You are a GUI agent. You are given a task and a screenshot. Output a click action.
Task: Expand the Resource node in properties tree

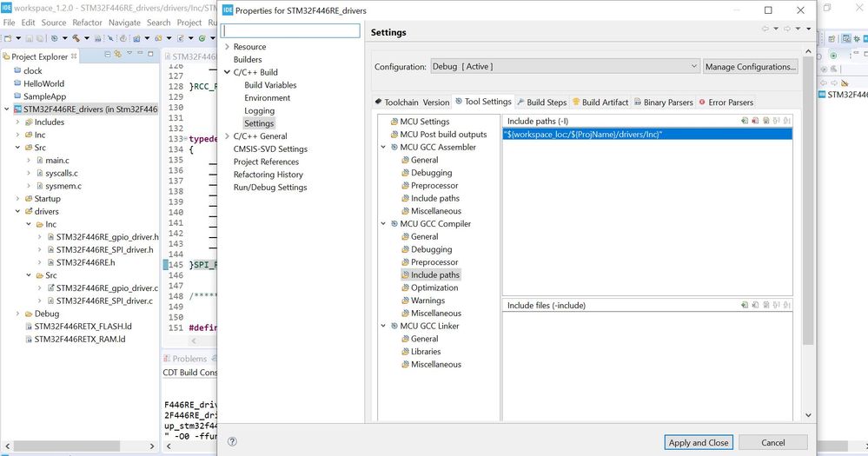coord(227,47)
